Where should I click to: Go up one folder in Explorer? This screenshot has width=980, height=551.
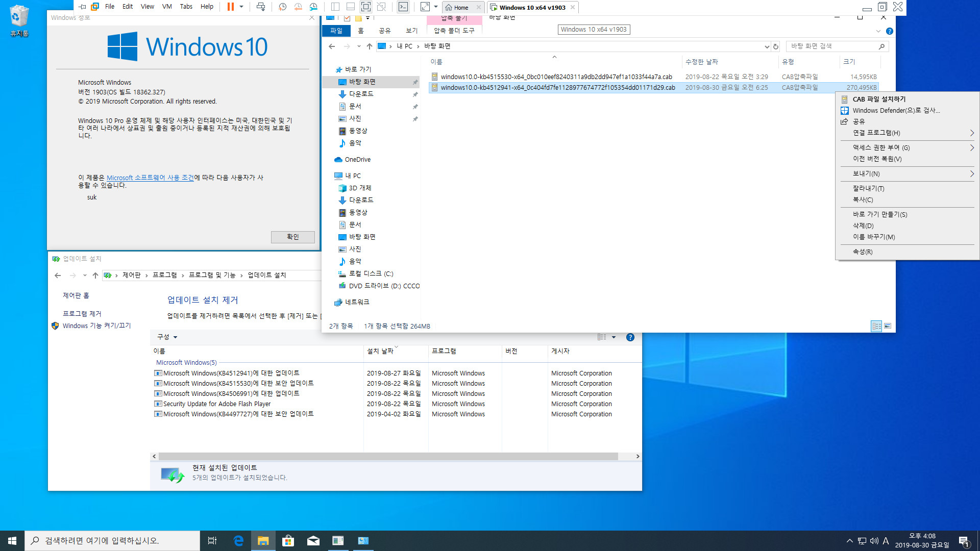click(x=369, y=46)
